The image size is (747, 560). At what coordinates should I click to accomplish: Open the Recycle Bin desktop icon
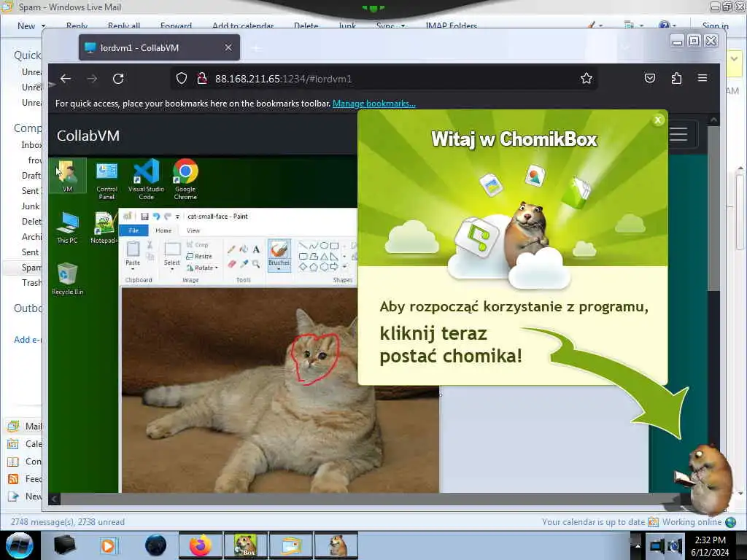point(68,279)
